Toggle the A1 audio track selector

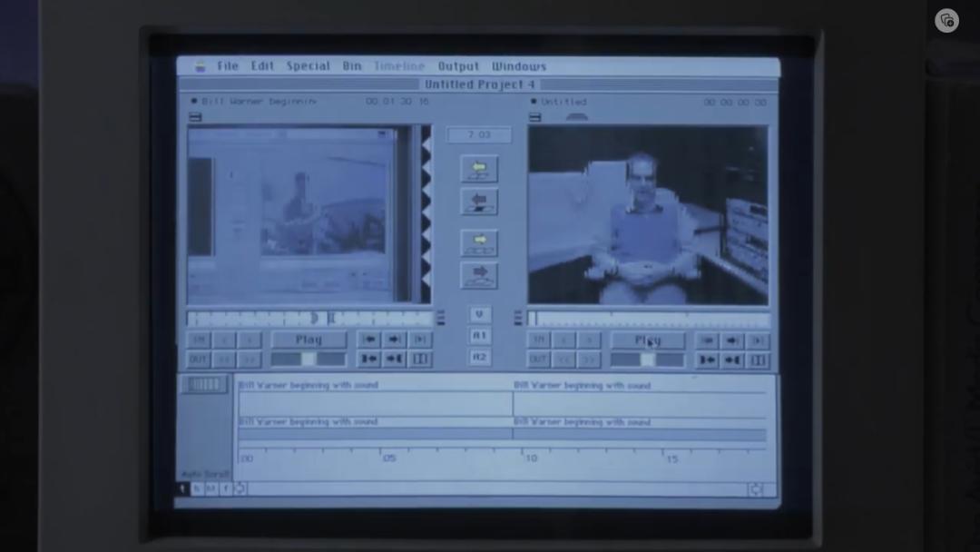pyautogui.click(x=479, y=336)
